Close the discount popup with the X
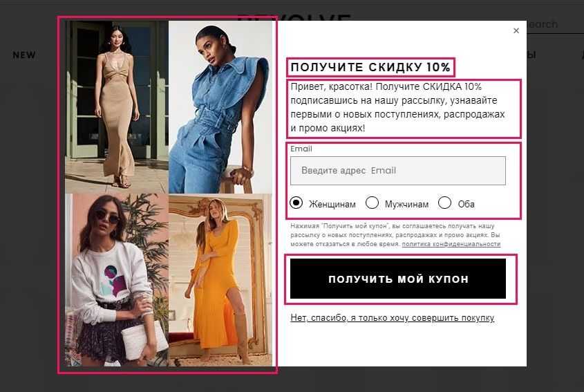The image size is (584, 392). (516, 30)
